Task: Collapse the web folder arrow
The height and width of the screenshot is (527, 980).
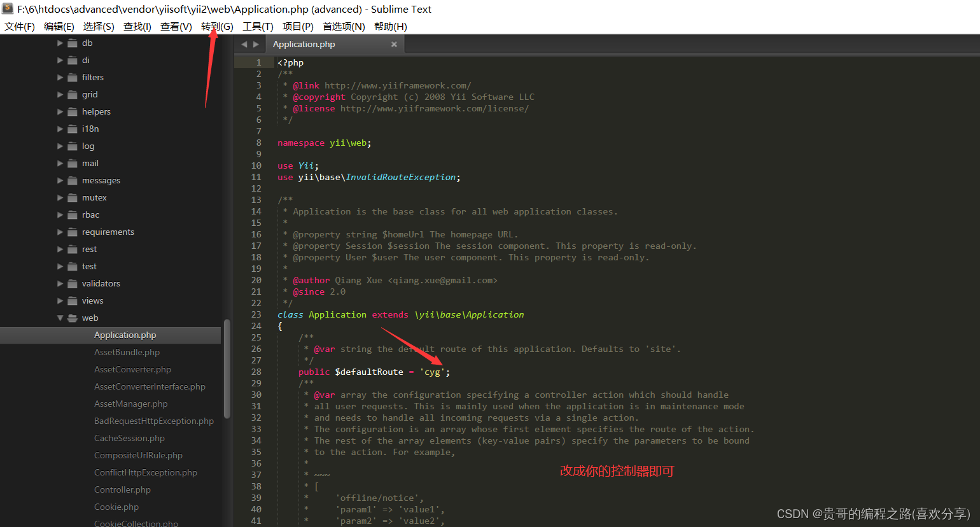Action: (x=60, y=318)
